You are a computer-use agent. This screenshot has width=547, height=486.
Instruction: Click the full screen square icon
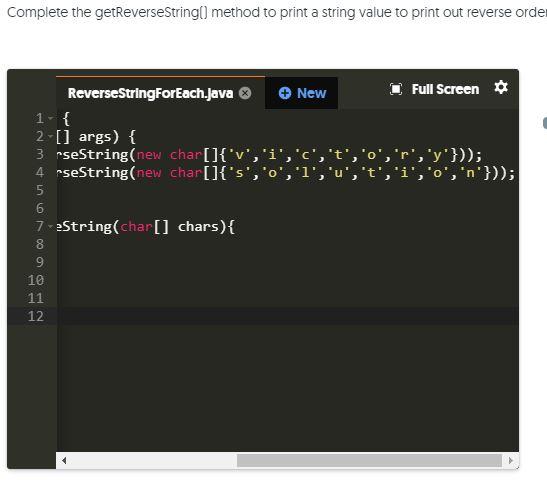point(396,89)
